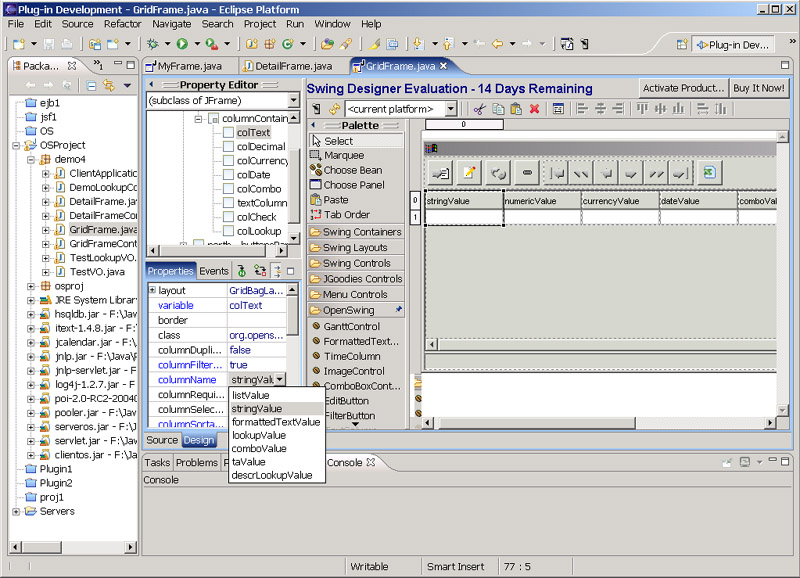Screen dimensions: 800x578
Task: Click the Activate Product... button
Action: click(x=683, y=88)
